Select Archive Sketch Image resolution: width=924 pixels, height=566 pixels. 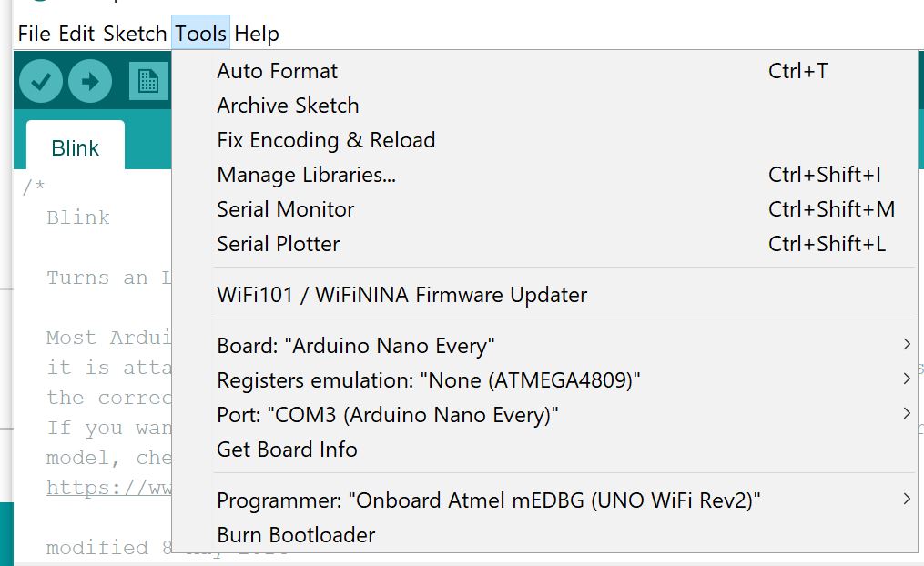coord(288,105)
